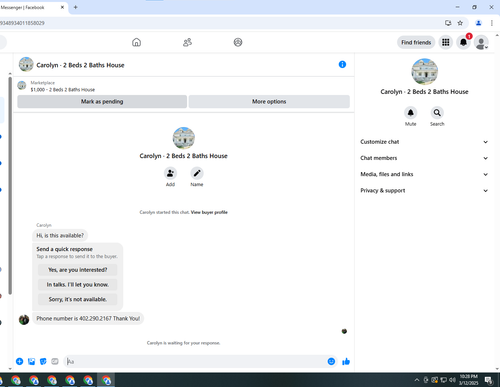Click chat header house avatar
Screen dimensions: 500x387
(26, 64)
